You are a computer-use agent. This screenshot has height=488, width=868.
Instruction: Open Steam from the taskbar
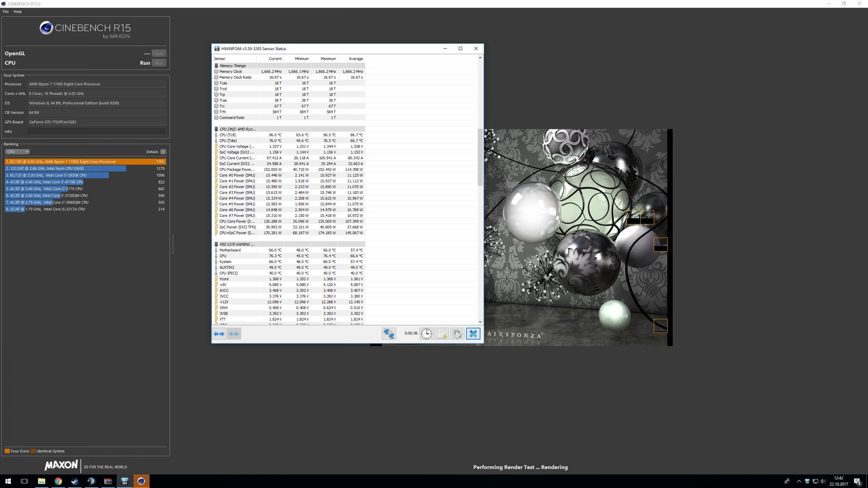[x=75, y=481]
